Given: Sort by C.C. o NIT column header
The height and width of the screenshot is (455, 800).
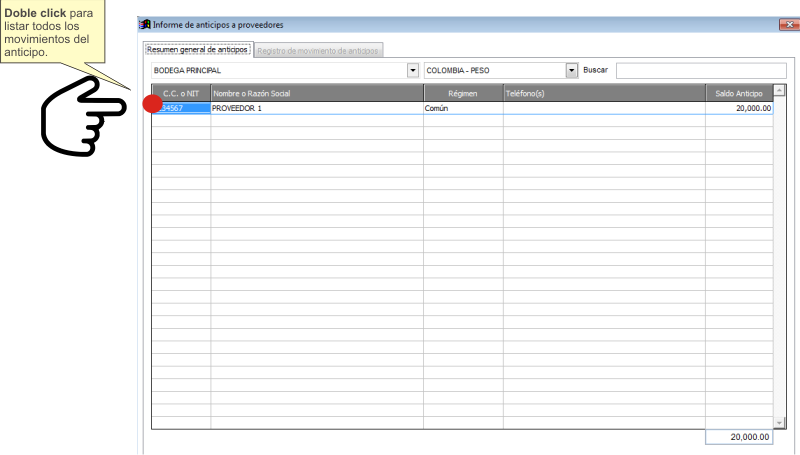Looking at the screenshot, I should coord(181,93).
